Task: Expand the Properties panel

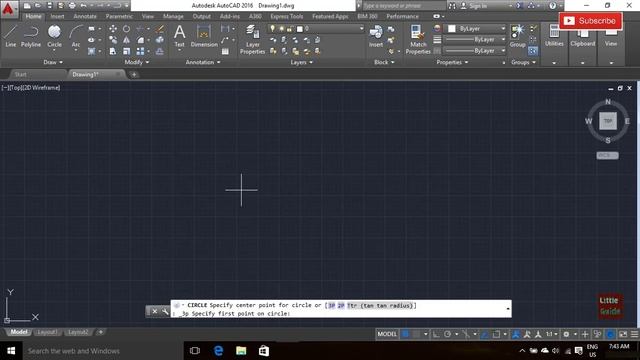Action: tap(452, 62)
